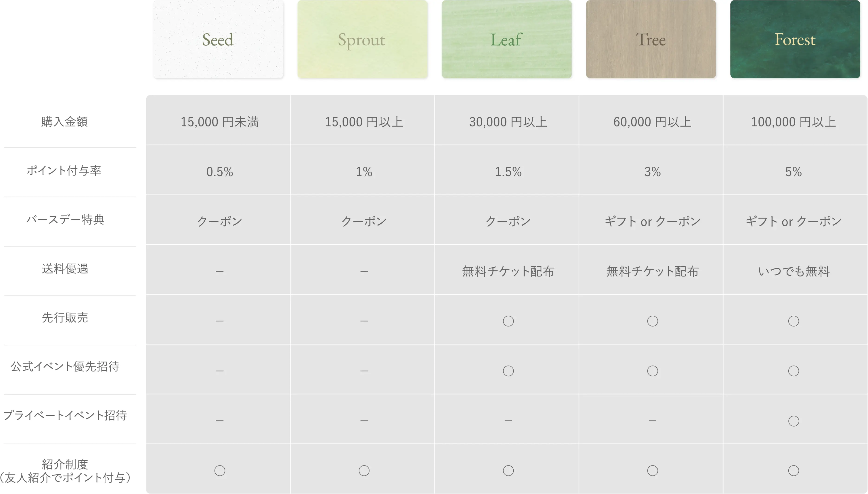Click the circle for Leaf under 先行販売
Screen dimensions: 868x494
pos(508,321)
